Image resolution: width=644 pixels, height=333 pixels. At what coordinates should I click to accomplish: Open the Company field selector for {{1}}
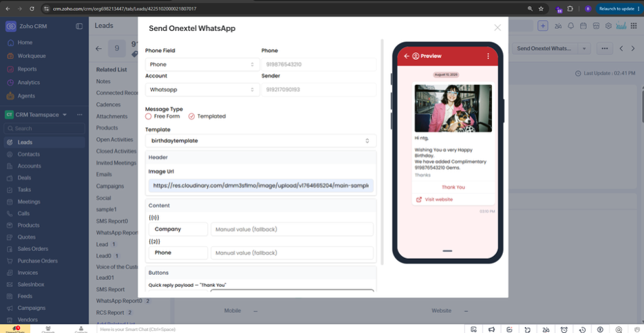[178, 229]
